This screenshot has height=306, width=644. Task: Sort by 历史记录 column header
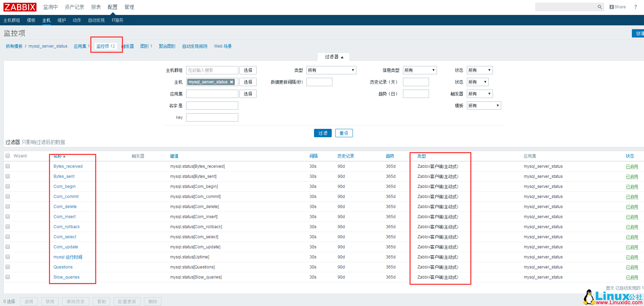pos(346,156)
